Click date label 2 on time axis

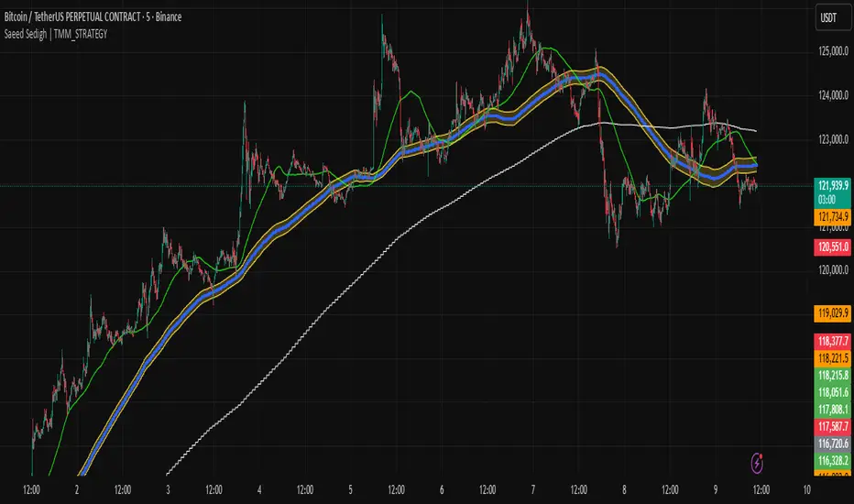(77, 490)
